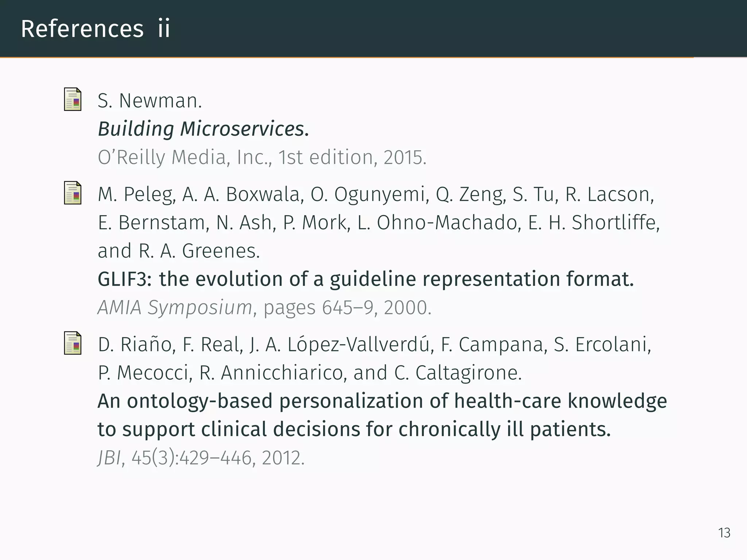Click the author line starting with M. Peleg

tap(376, 194)
